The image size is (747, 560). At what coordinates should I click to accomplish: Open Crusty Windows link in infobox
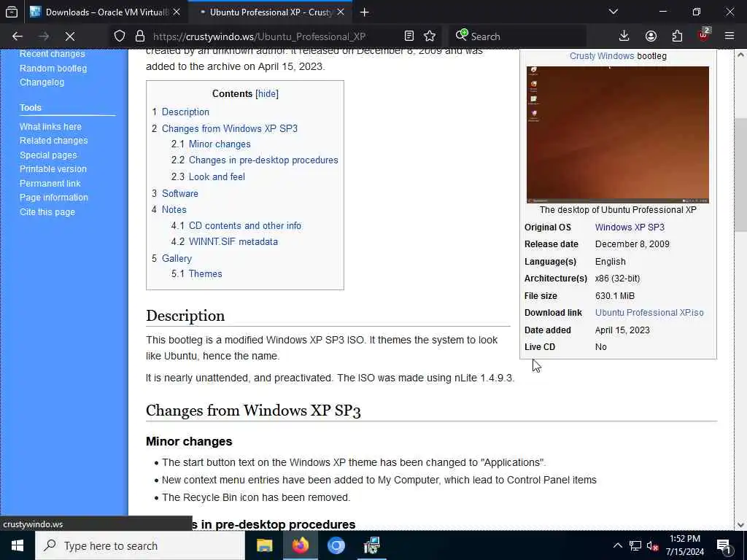602,55
